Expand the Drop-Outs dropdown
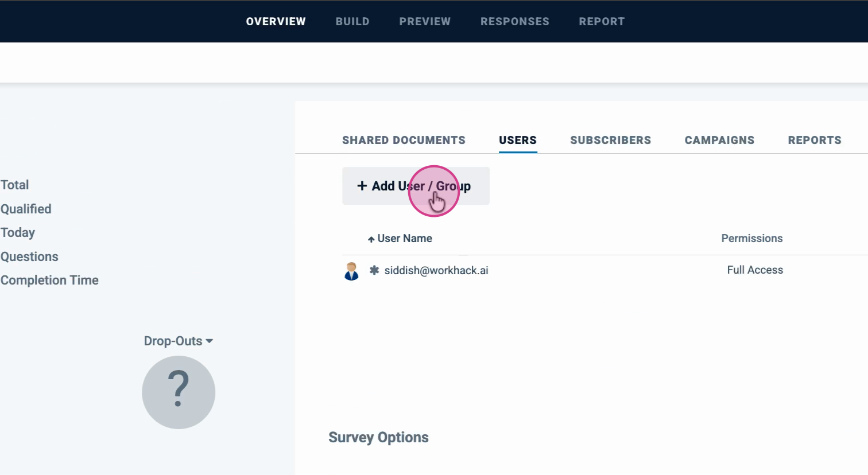 [178, 341]
